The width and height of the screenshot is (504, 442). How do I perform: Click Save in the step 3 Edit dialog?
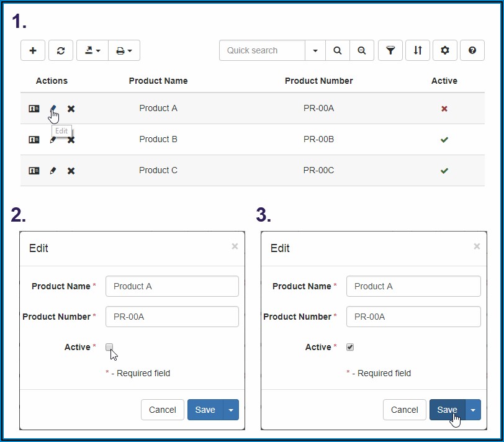(x=447, y=410)
